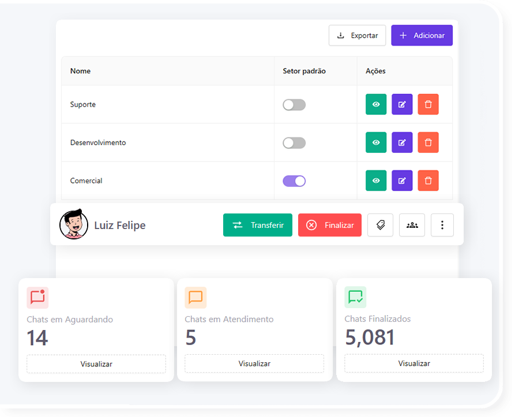Click the orange chats in attendance icon
This screenshot has width=515, height=420.
[196, 298]
